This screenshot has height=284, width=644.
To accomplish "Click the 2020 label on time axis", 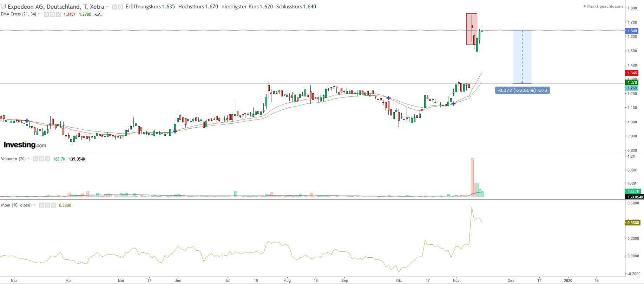I will (568, 280).
